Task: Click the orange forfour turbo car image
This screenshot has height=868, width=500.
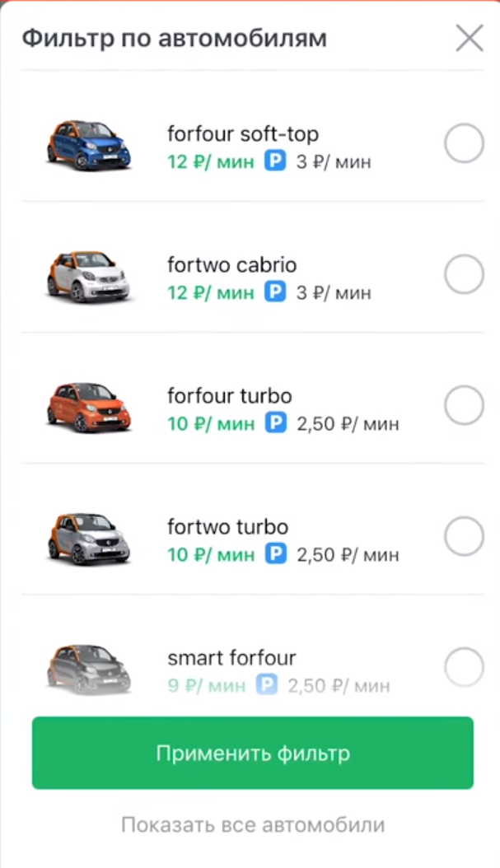Action: pos(88,407)
